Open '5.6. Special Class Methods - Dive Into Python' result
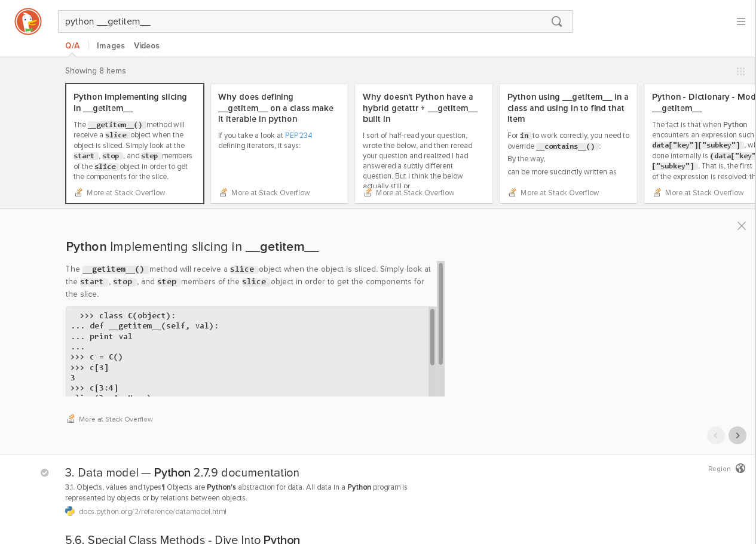This screenshot has width=756, height=544. pos(182,539)
